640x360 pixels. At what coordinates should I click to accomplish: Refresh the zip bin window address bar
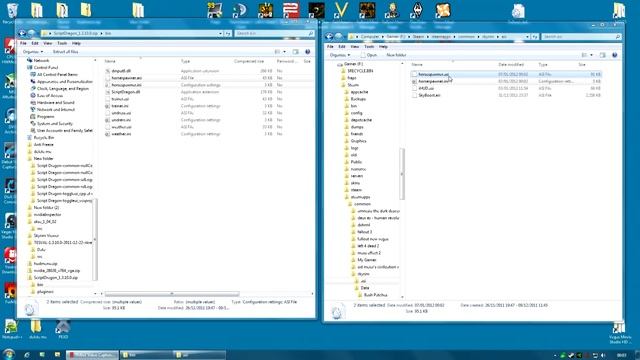click(228, 33)
